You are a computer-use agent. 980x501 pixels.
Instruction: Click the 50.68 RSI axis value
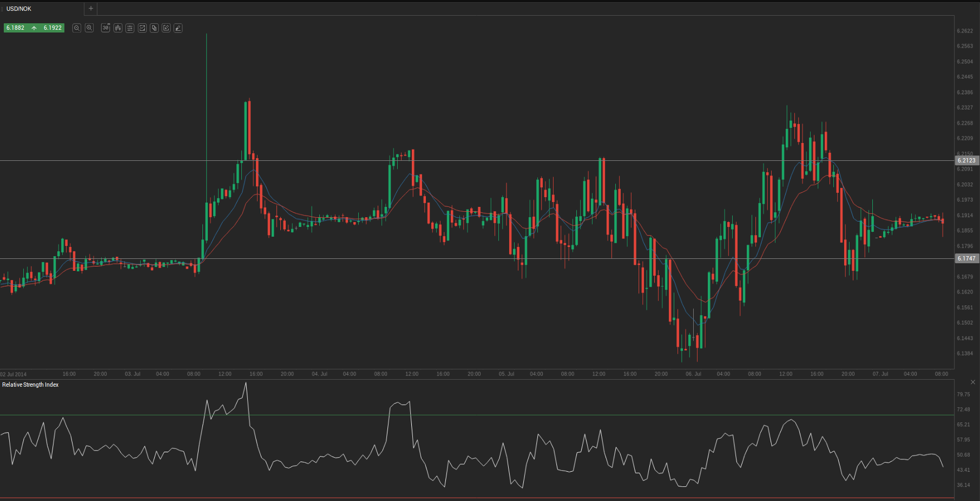(963, 455)
